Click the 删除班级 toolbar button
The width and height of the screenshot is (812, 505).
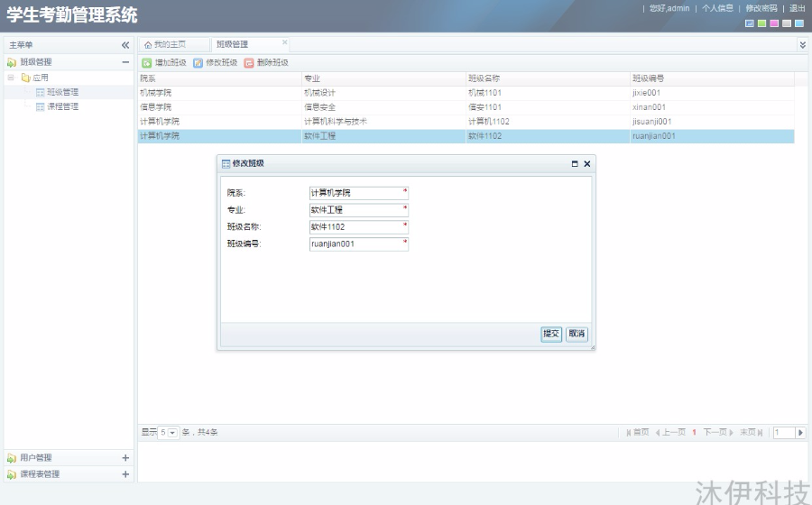(x=266, y=62)
